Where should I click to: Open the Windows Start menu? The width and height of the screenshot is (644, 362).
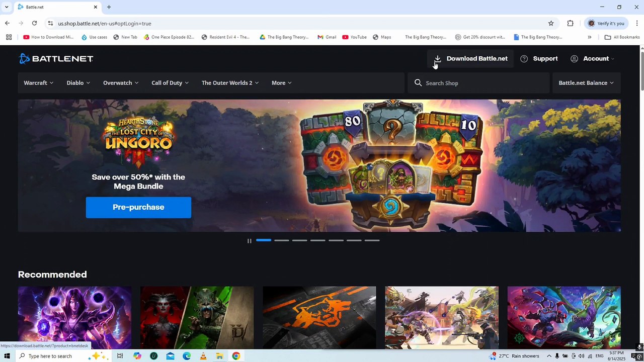tap(7, 356)
